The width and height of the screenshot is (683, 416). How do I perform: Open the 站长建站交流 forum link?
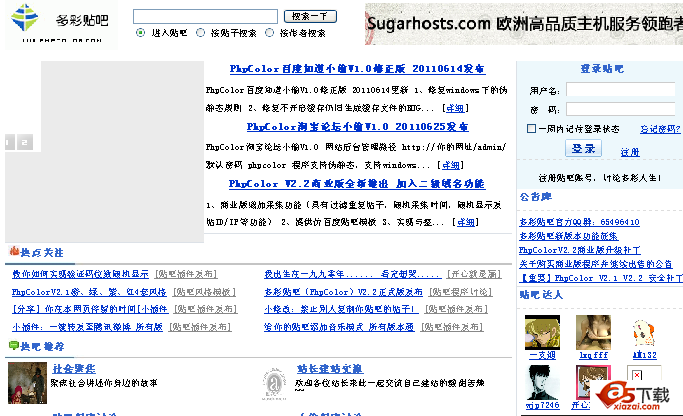click(x=330, y=369)
